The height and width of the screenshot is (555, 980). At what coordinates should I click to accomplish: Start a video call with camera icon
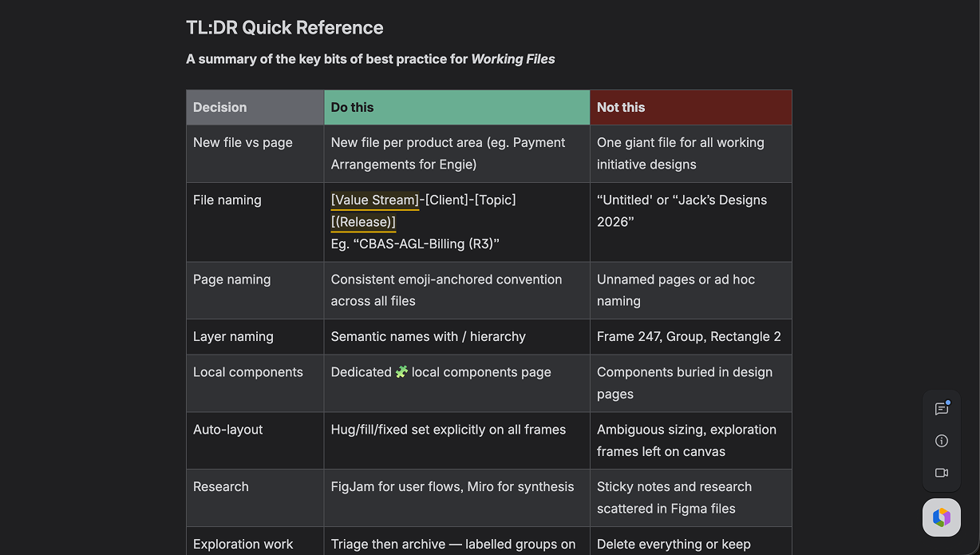[x=942, y=473]
